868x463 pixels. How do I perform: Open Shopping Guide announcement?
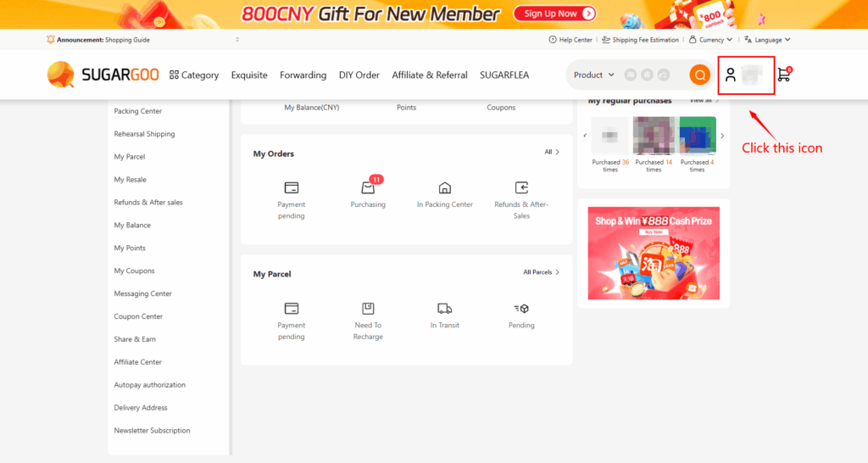pyautogui.click(x=127, y=40)
